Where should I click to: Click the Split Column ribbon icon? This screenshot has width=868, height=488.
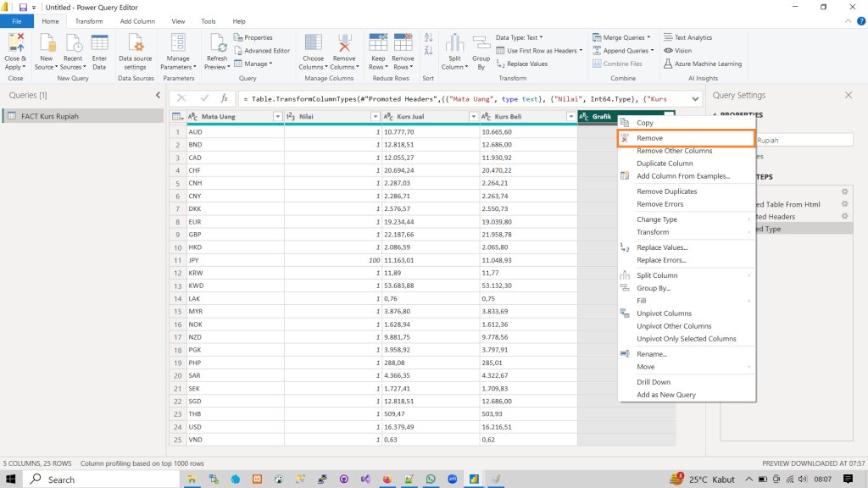coord(453,44)
